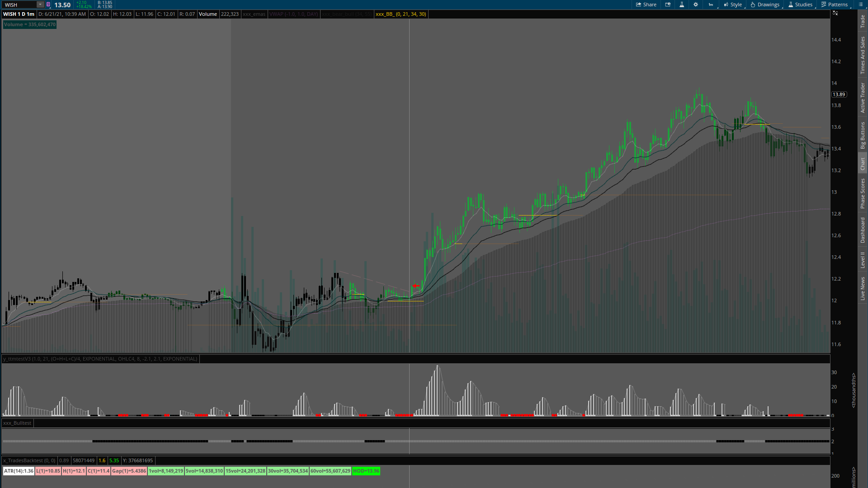Switch to the Times And Sales side tab

click(863, 55)
